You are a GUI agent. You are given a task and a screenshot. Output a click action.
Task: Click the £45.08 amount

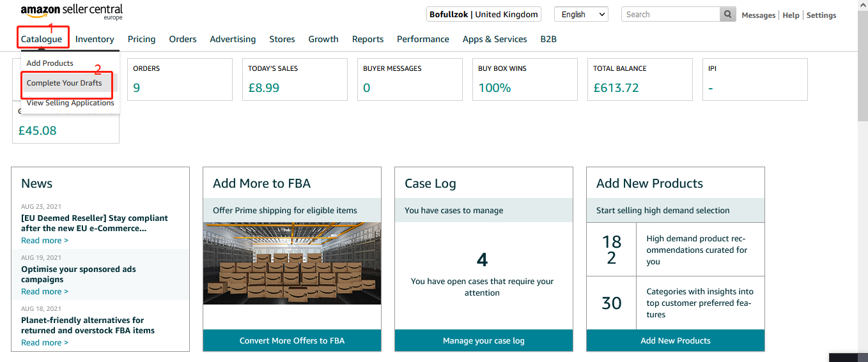37,130
